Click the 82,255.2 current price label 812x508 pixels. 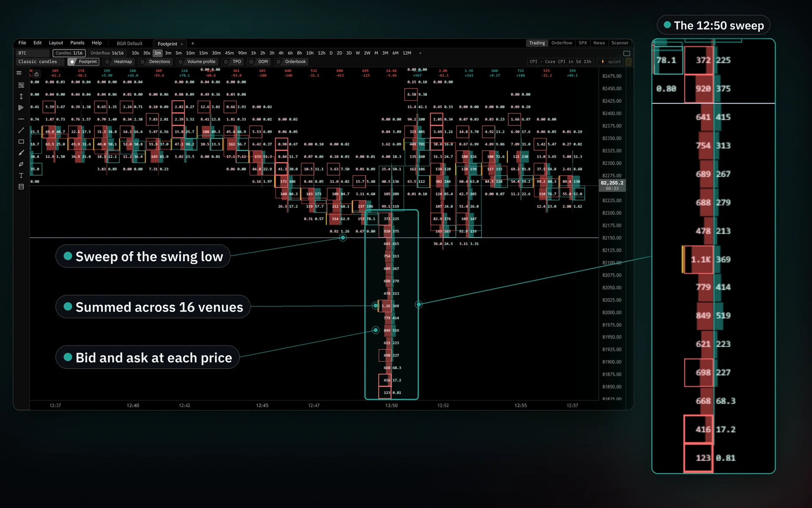(x=612, y=185)
